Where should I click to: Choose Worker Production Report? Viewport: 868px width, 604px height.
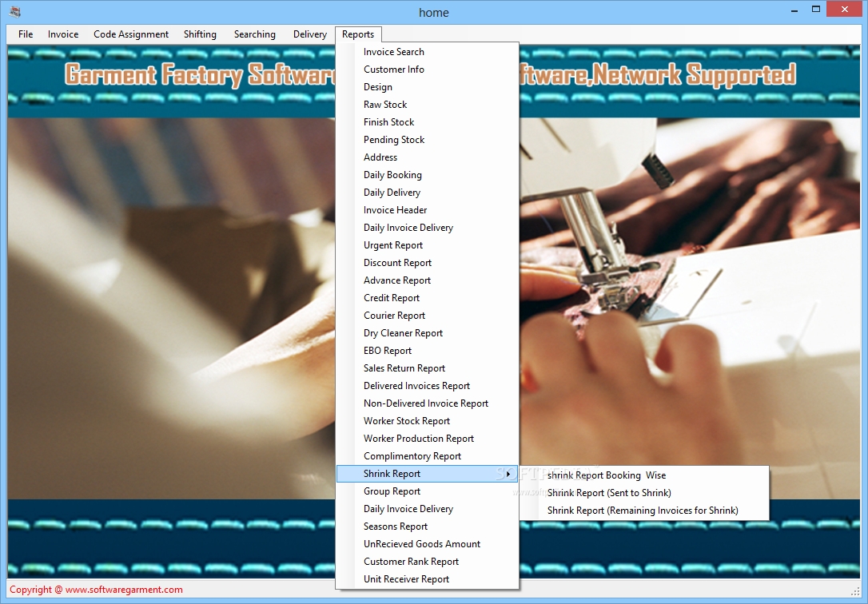(428, 439)
